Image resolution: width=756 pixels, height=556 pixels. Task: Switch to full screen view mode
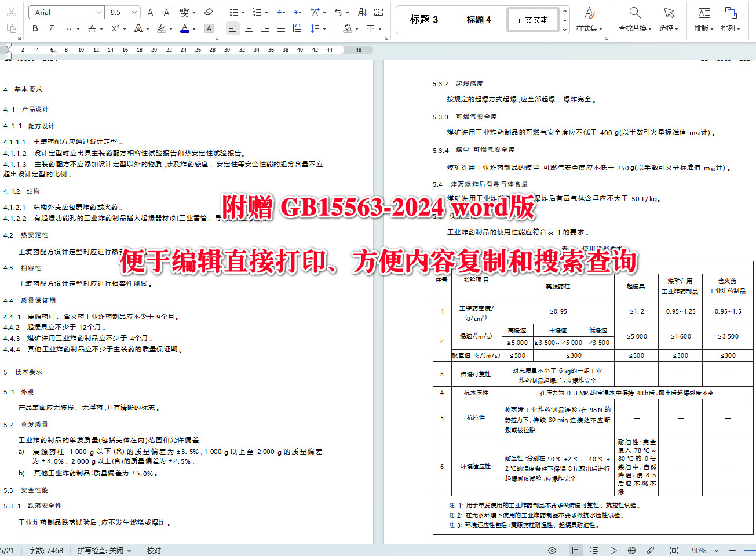[674, 550]
